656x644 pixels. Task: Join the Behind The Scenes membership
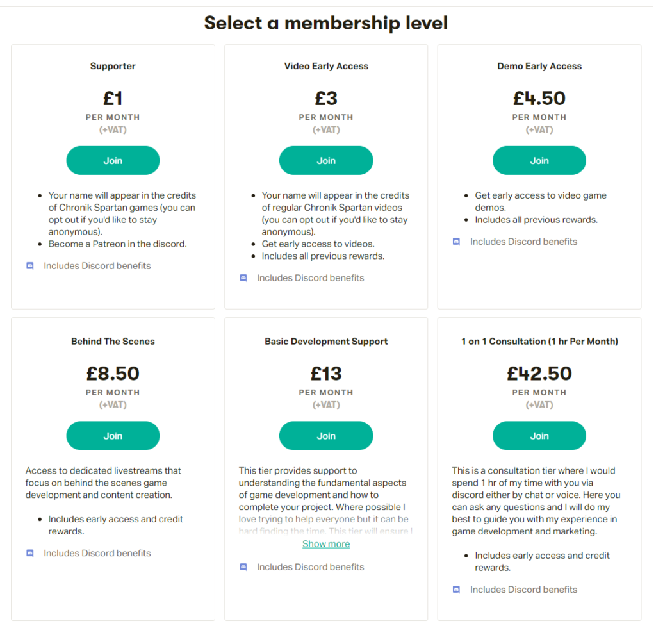[113, 436]
